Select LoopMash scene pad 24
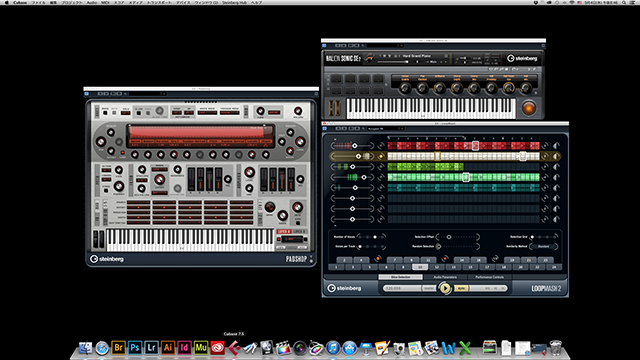 point(554,267)
